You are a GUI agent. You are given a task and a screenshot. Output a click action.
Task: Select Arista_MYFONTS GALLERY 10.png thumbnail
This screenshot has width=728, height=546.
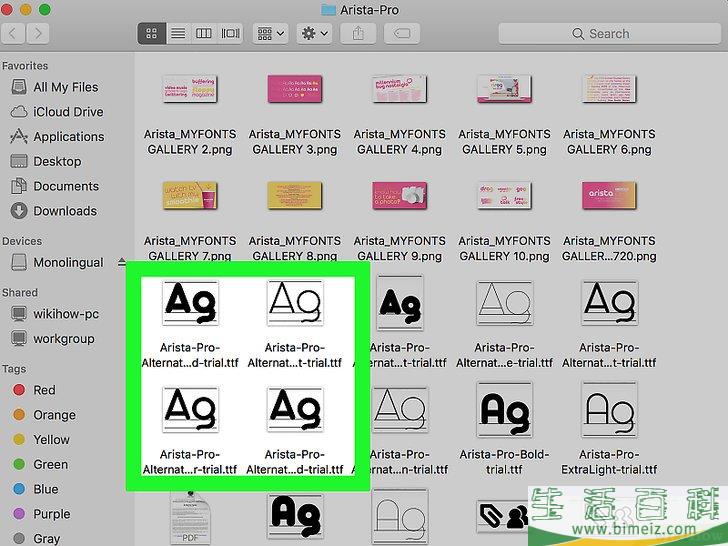tap(504, 195)
